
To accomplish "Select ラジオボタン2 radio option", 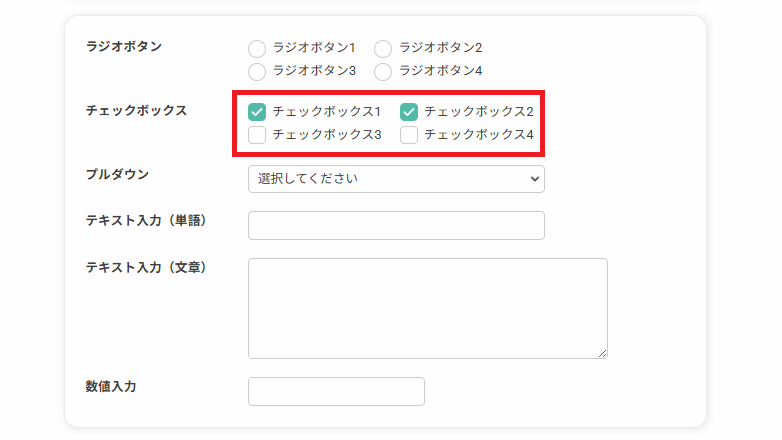I will click(383, 49).
